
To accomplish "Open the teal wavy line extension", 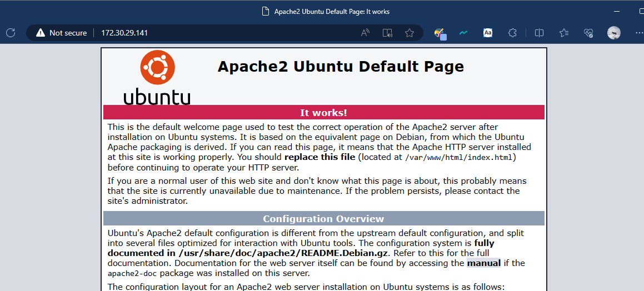I will pyautogui.click(x=464, y=33).
